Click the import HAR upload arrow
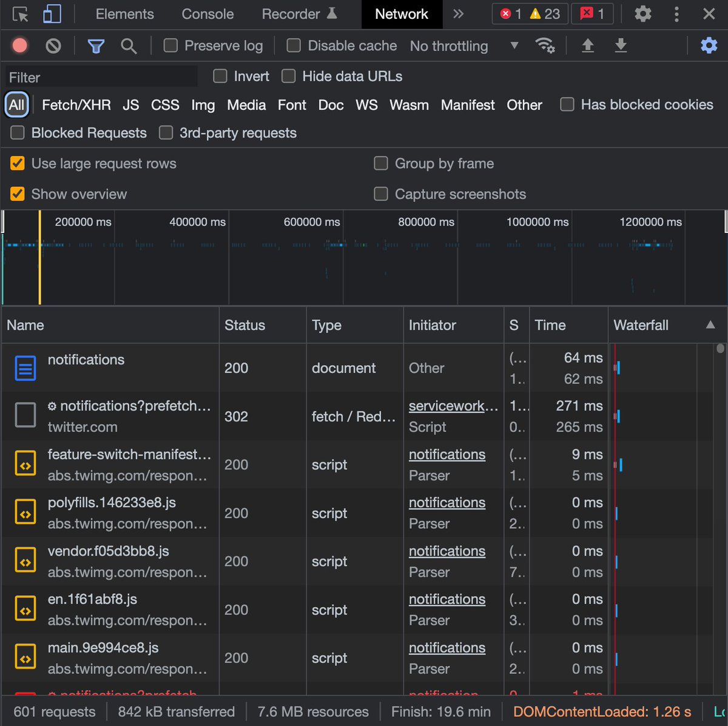728x726 pixels. (587, 45)
